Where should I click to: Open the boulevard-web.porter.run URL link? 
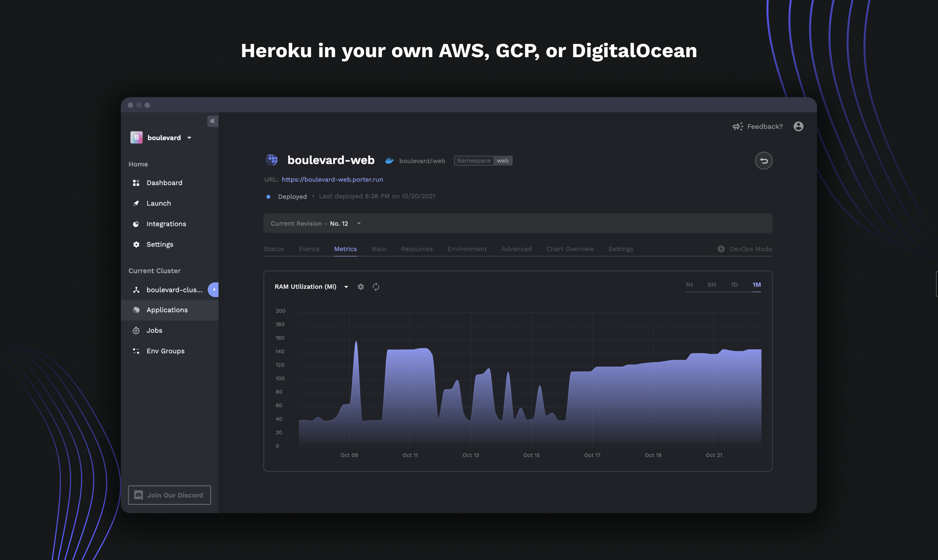tap(332, 179)
